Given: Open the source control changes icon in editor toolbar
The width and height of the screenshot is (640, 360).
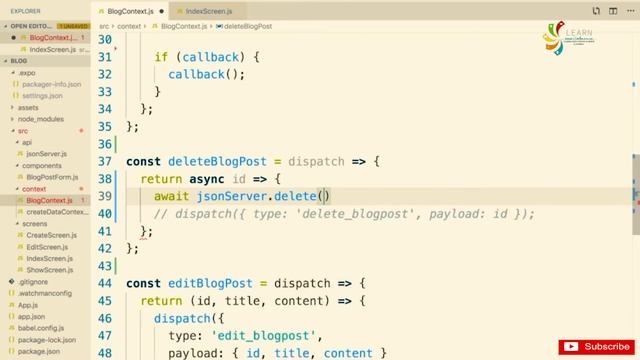Looking at the screenshot, I should click(596, 11).
